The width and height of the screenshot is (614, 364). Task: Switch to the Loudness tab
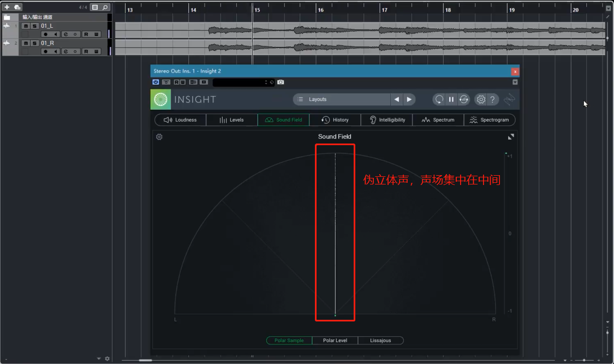(181, 120)
